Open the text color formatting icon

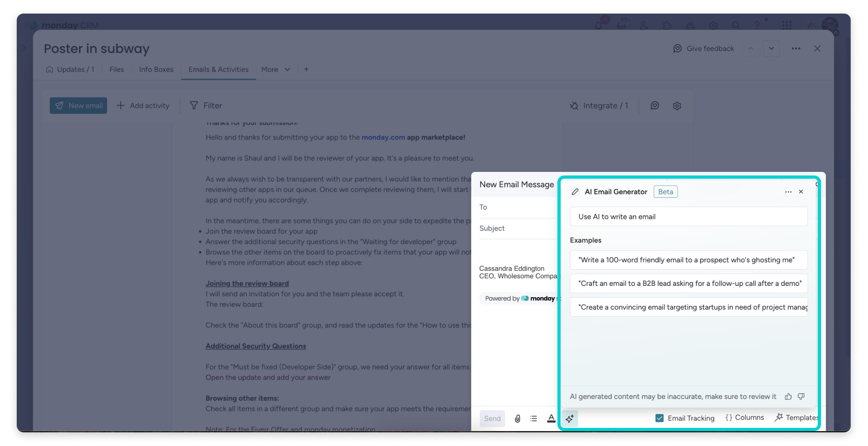tap(551, 418)
